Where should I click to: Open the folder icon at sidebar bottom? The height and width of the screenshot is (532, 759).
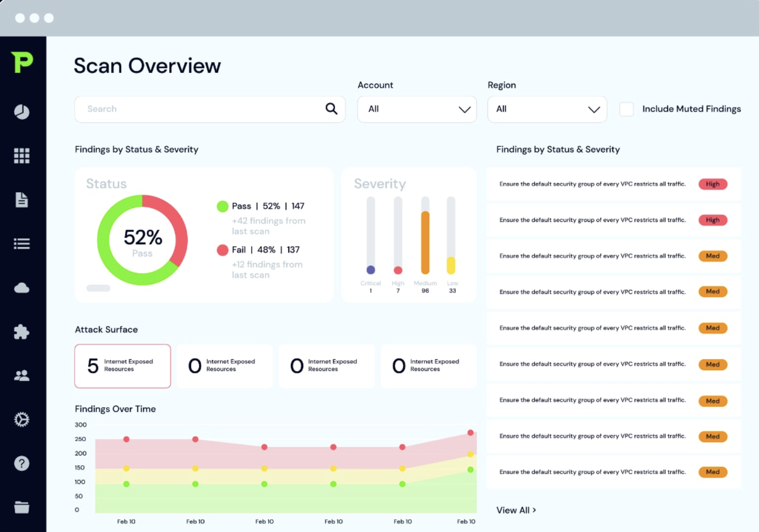21,507
